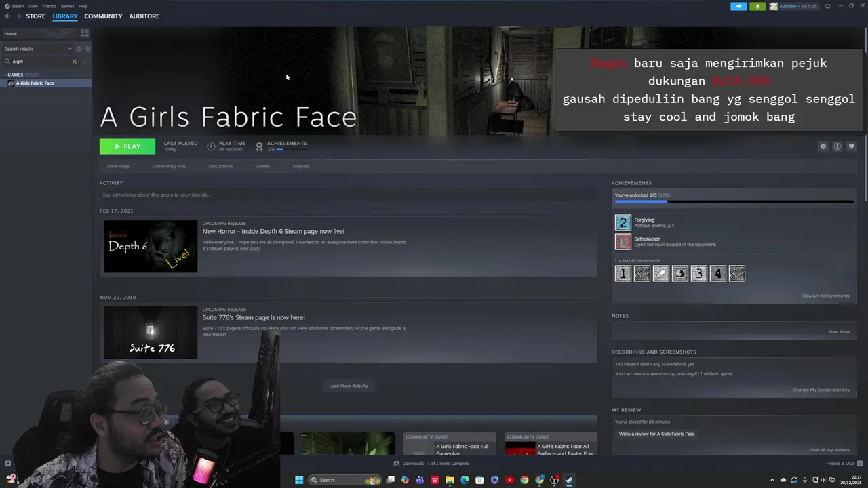
Task: Open the AUDITORE profile tab
Action: tap(144, 16)
